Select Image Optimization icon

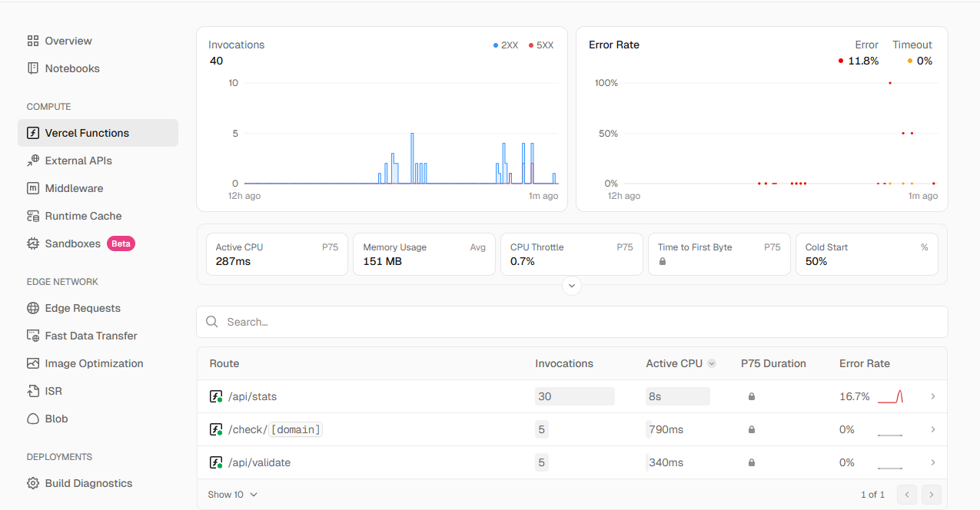click(x=32, y=363)
